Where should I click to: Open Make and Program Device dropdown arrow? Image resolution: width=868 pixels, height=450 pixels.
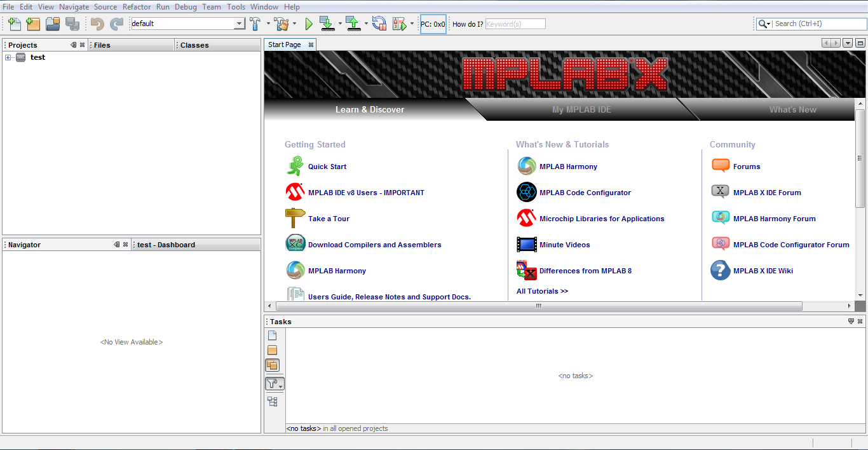pyautogui.click(x=340, y=24)
